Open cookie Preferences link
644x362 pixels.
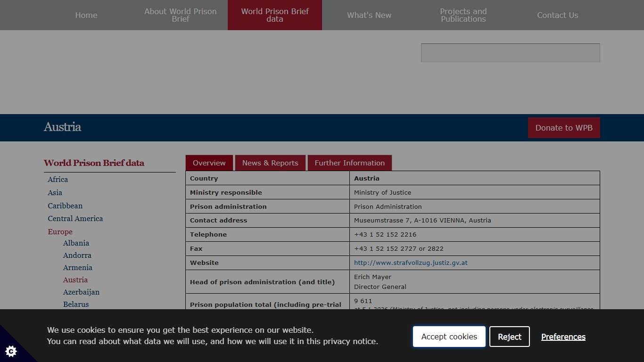pos(563,337)
